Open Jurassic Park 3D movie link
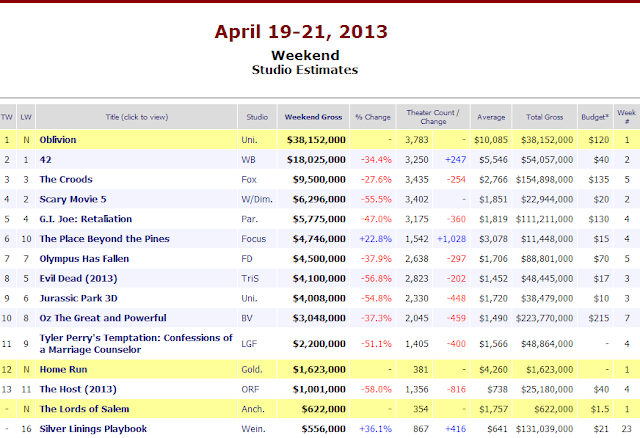Screen dimensions: 640x438 81,298
